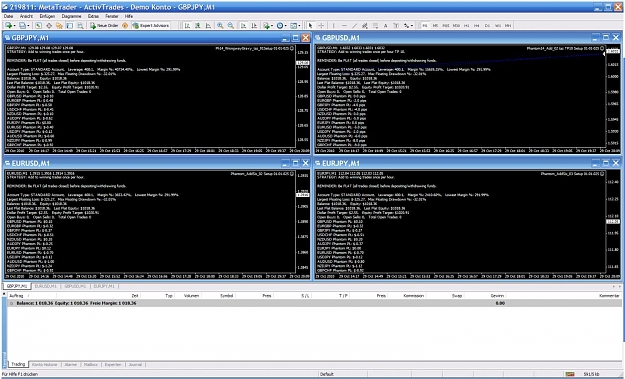This screenshot has height=379, width=625.
Task: Switch to candlestick chart type icon
Action: (x=197, y=26)
